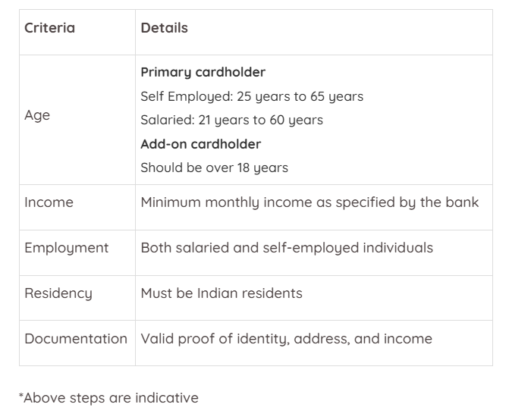Click Salaried: 21 years to 60 years
The height and width of the screenshot is (420, 509).
pos(231,120)
